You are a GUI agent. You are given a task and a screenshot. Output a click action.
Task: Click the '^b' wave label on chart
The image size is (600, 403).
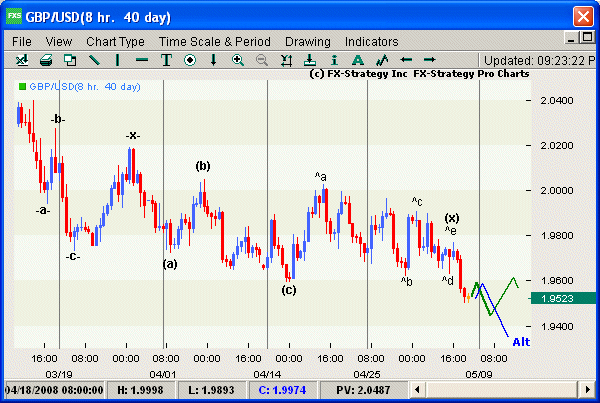pos(407,281)
